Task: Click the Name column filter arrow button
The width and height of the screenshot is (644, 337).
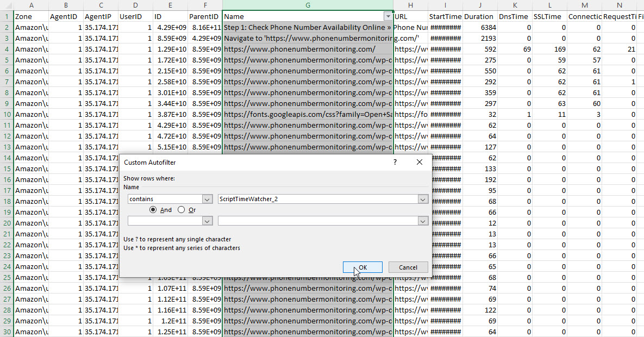Action: pyautogui.click(x=387, y=16)
